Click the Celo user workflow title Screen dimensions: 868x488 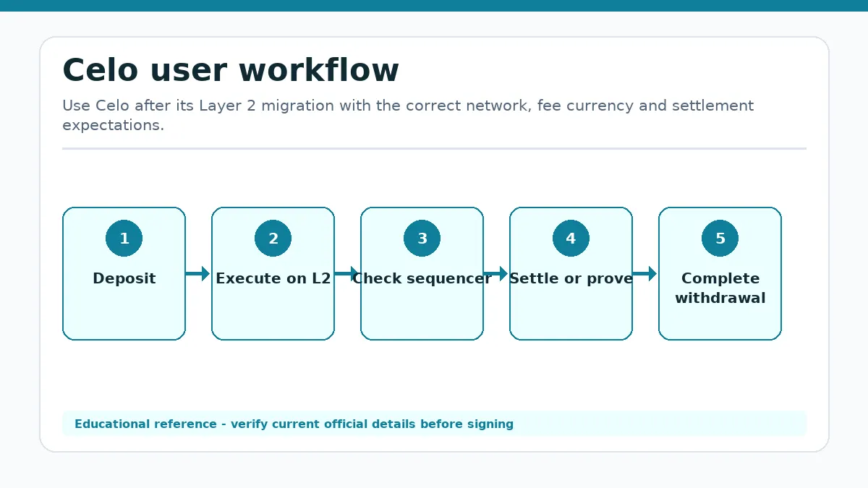click(x=231, y=71)
